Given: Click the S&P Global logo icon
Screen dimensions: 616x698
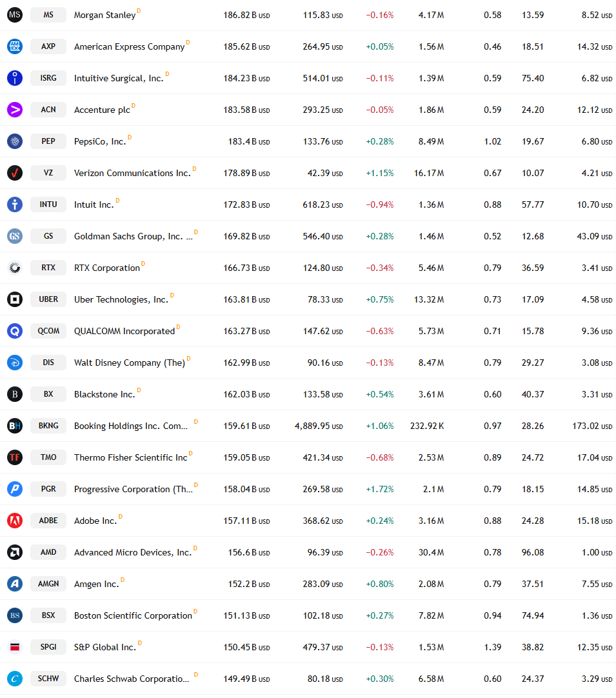Looking at the screenshot, I should [x=15, y=647].
